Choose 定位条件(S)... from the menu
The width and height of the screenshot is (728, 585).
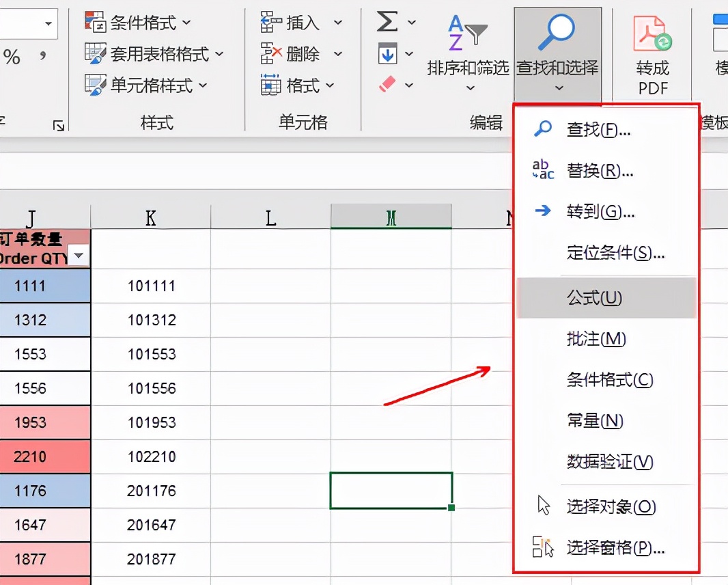(x=606, y=252)
